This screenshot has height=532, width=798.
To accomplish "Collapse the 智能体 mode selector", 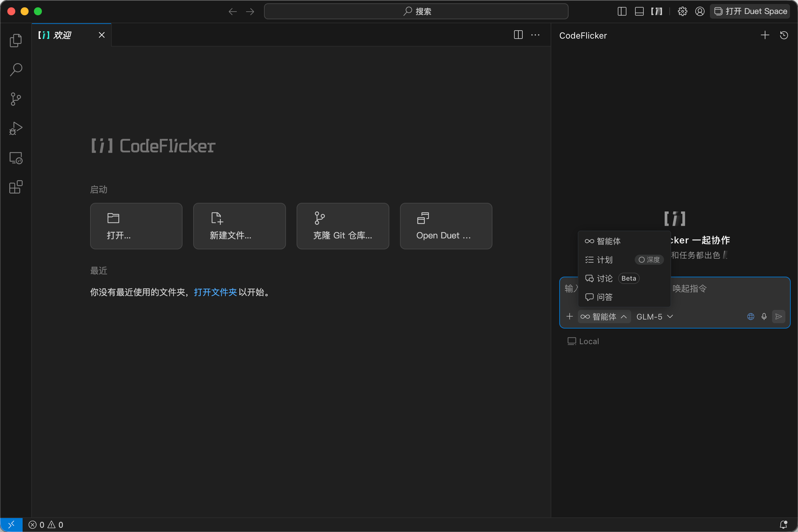I will pyautogui.click(x=604, y=317).
